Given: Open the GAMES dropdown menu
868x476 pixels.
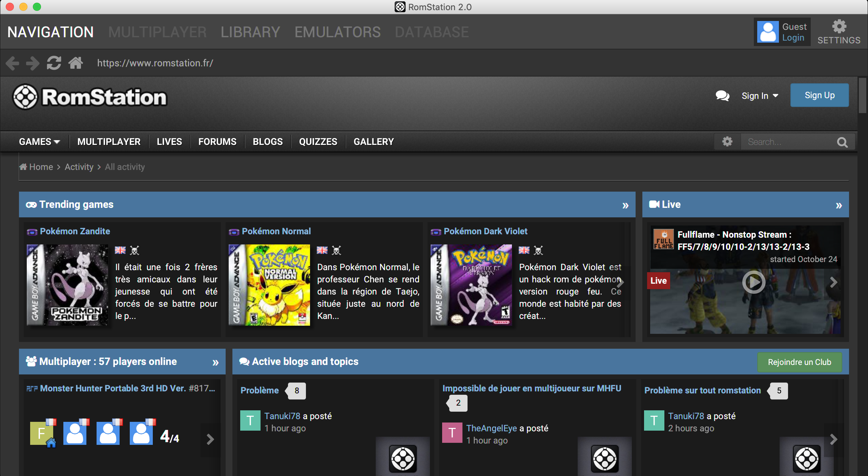Looking at the screenshot, I should (x=39, y=142).
